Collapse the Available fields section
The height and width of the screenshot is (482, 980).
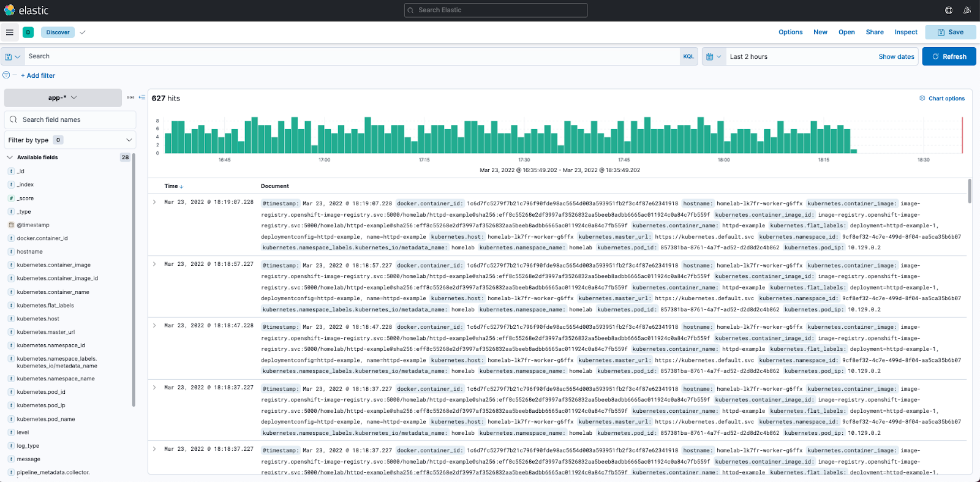coord(10,157)
